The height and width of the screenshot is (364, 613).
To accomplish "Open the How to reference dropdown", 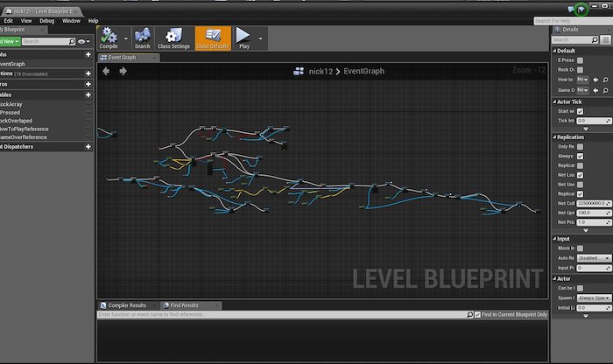I will [582, 80].
